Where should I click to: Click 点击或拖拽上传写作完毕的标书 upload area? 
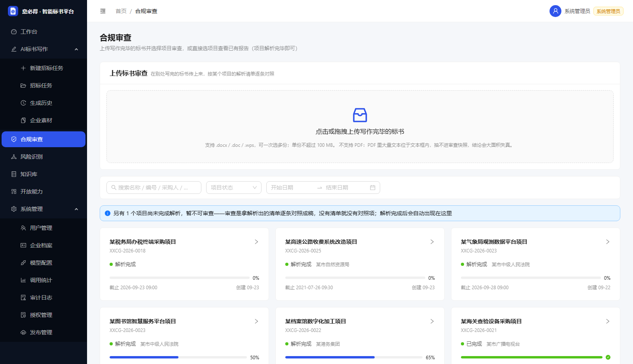tap(360, 127)
